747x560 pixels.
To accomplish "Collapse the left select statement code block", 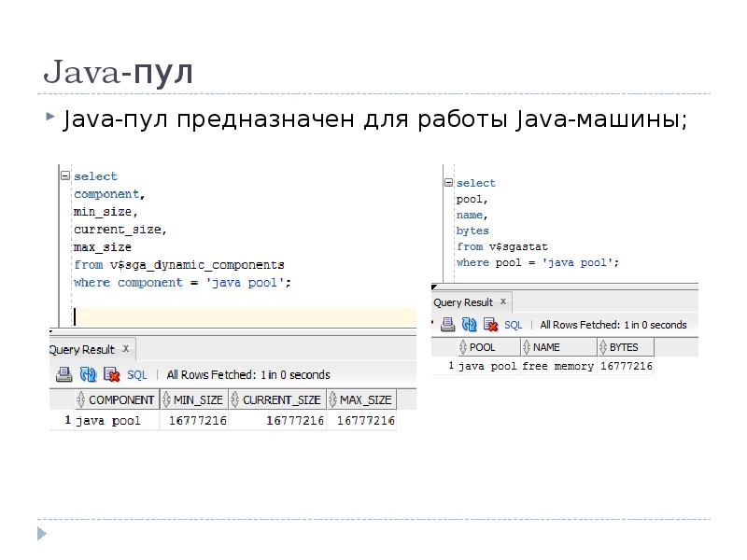I will click(x=64, y=175).
